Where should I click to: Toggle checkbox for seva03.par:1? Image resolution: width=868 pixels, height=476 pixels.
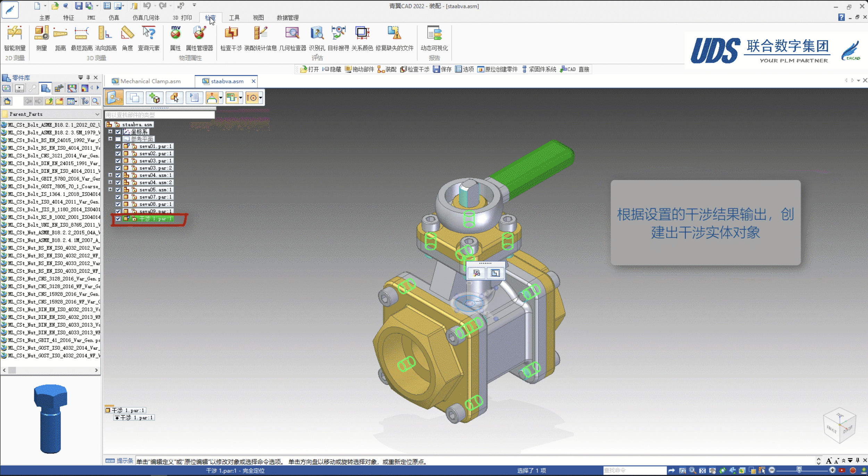click(118, 161)
